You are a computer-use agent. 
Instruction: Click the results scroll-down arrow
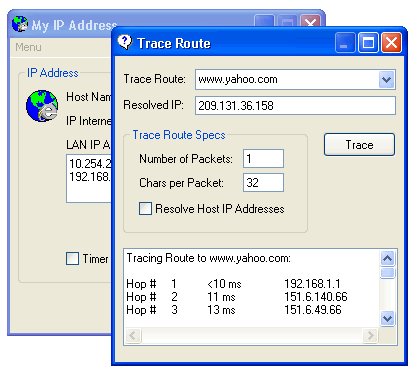point(387,318)
